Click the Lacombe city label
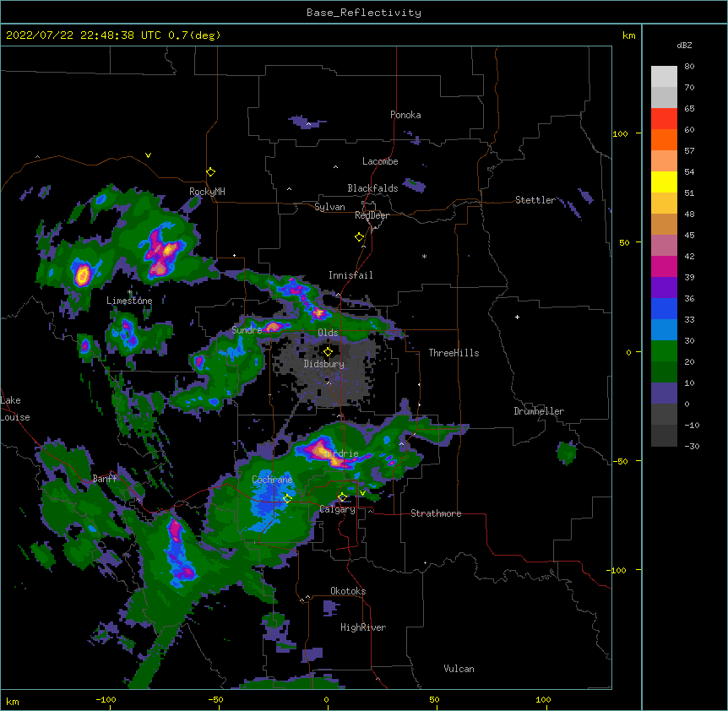Viewport: 728px width, 711px height. (x=380, y=161)
